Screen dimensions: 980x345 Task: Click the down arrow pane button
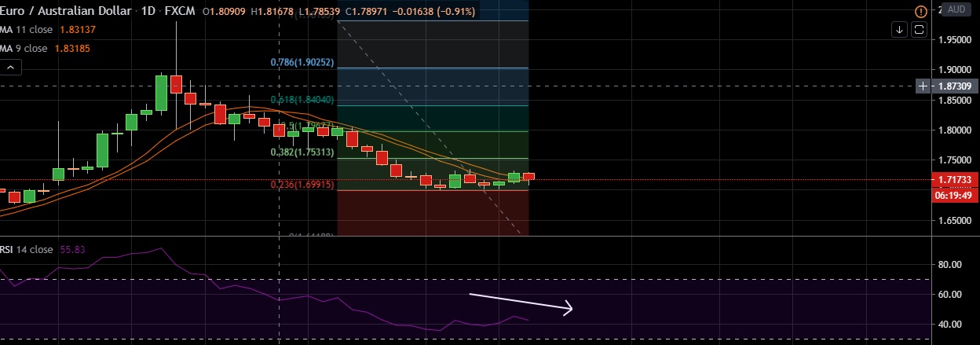coord(900,30)
